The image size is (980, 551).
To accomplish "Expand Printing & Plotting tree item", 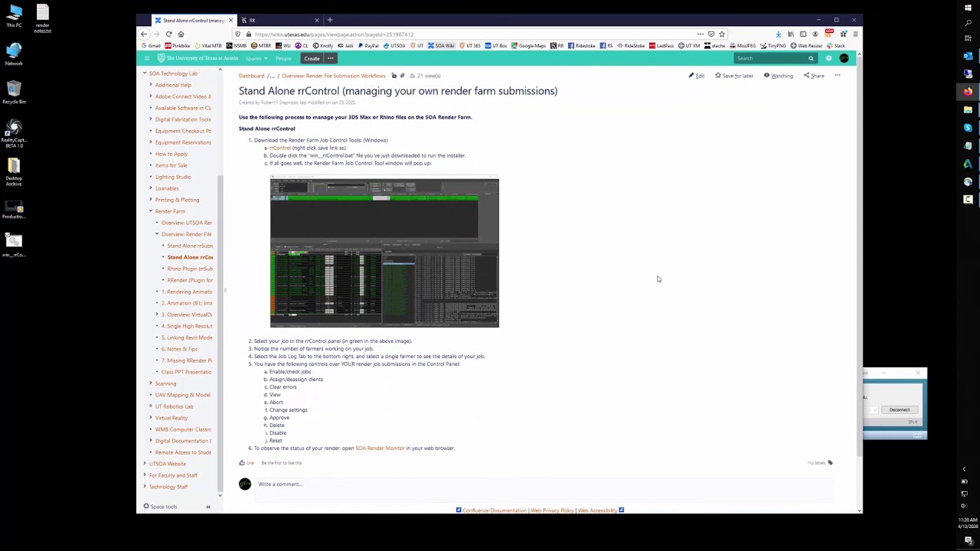I will [x=151, y=200].
